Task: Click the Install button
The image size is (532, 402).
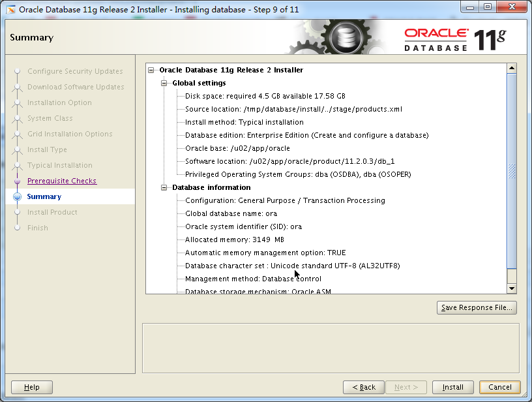Action: (452, 387)
